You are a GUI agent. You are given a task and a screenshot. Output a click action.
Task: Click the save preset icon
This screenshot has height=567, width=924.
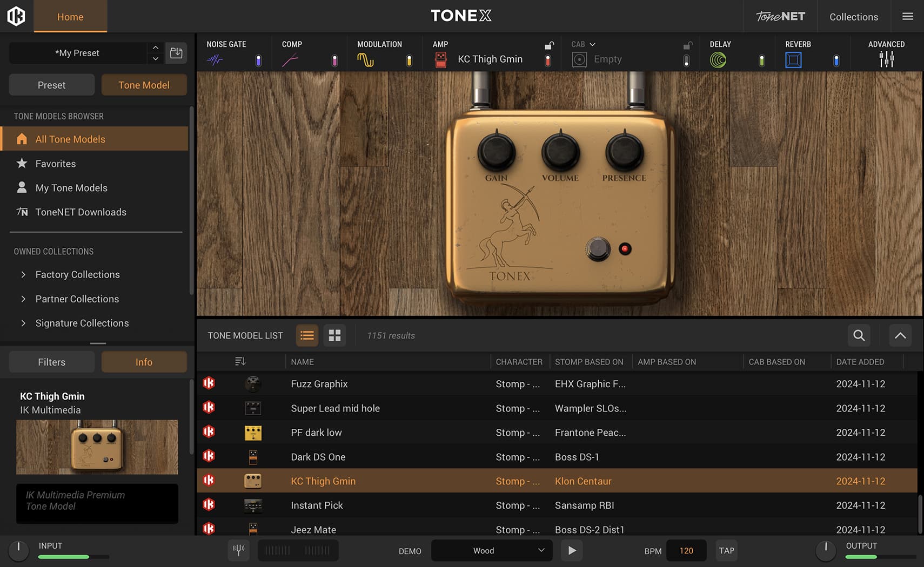[176, 53]
